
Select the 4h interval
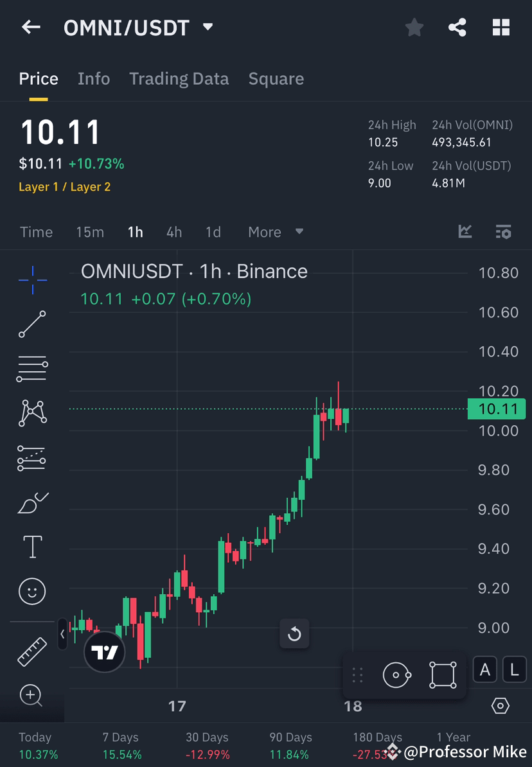tap(174, 232)
